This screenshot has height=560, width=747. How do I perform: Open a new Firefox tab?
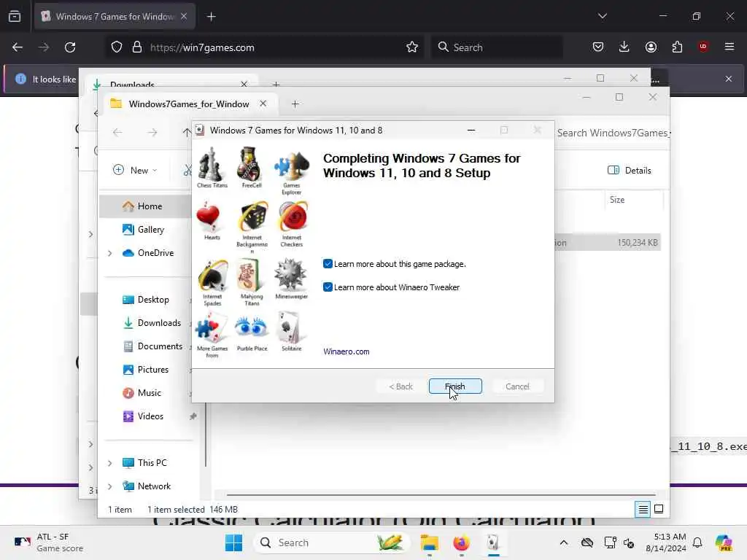(212, 17)
